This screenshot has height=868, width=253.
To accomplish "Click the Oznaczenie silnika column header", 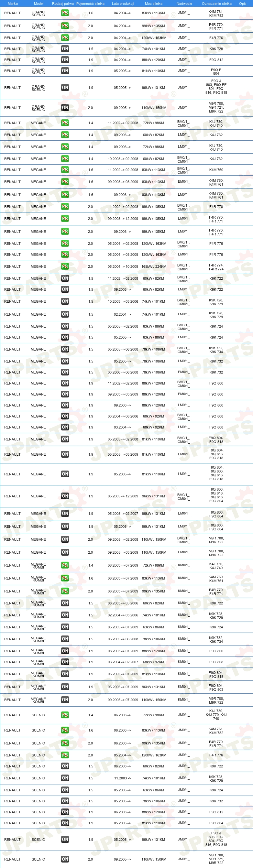I will tap(217, 3).
